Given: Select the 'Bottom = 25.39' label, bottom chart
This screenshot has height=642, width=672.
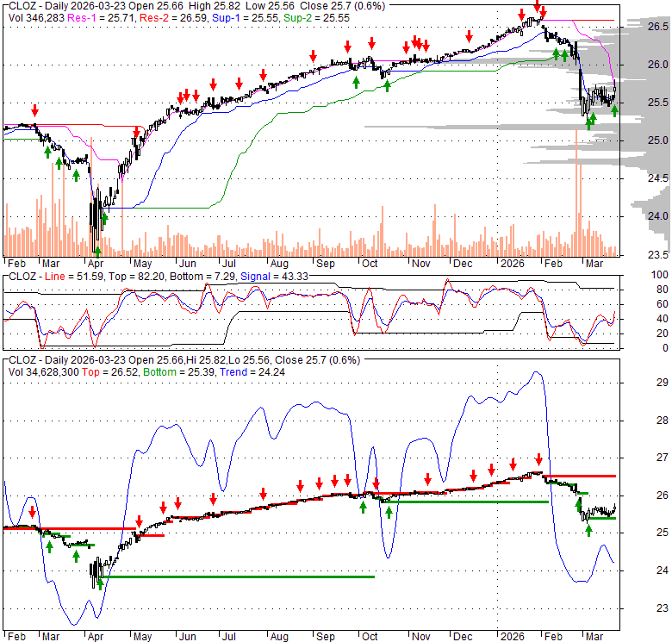Looking at the screenshot, I should (x=179, y=372).
